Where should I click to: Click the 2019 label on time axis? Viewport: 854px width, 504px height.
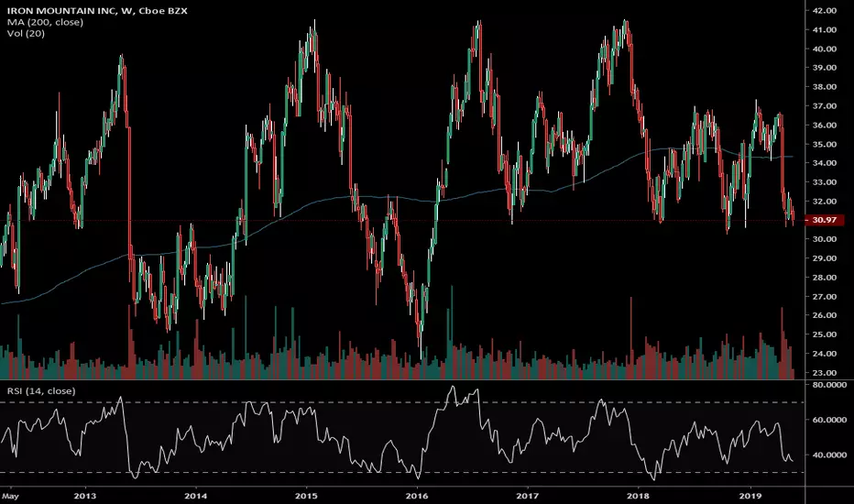click(751, 496)
